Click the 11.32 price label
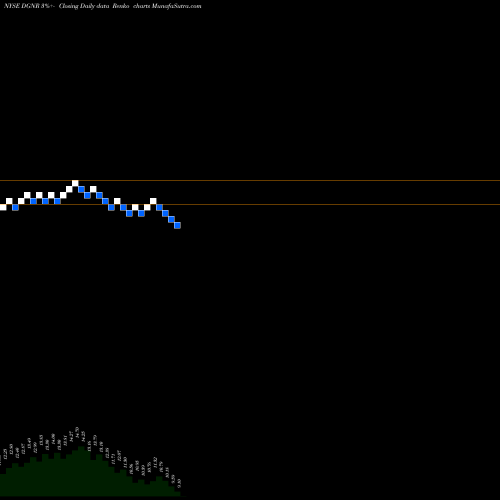The image size is (500, 500). (155, 462)
